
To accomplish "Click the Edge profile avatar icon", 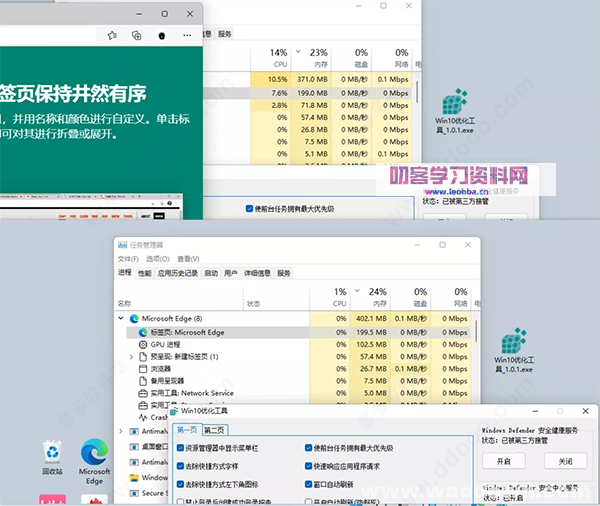I will [x=162, y=36].
